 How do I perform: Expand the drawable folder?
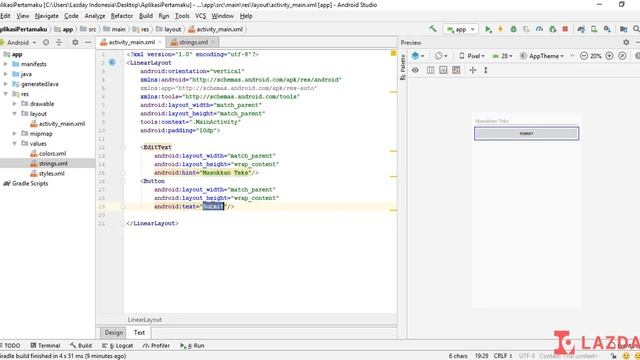coord(15,104)
